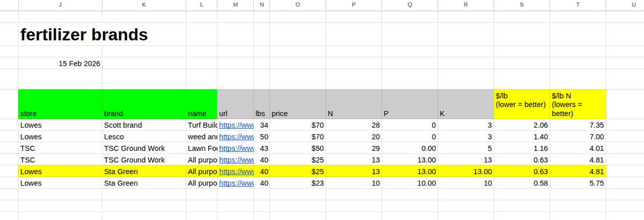644x220 pixels.
Task: Click the 'lbs' header cell
Action: click(x=262, y=104)
